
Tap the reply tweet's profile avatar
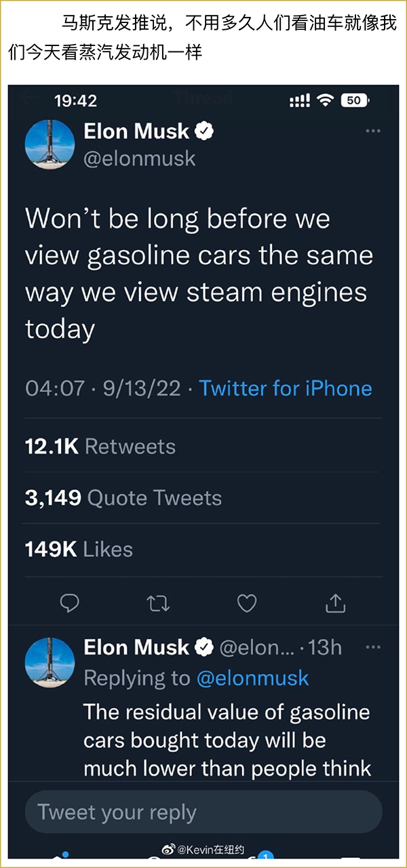click(50, 662)
